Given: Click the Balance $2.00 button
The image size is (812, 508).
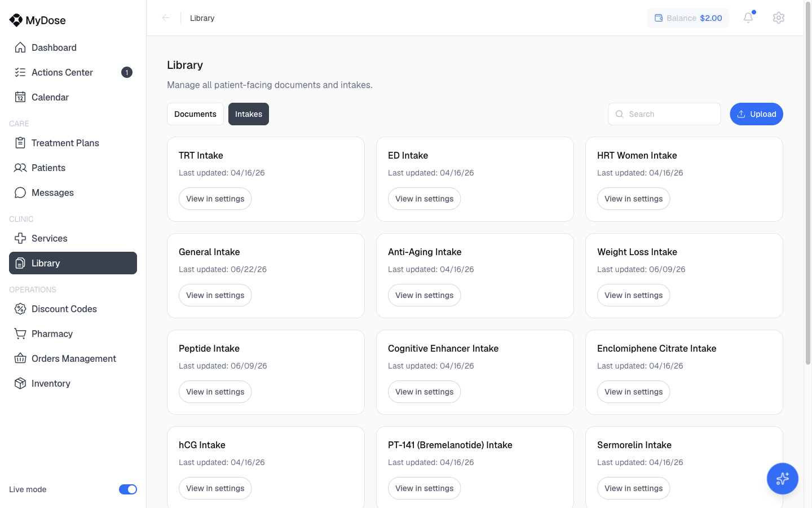Looking at the screenshot, I should tap(688, 18).
